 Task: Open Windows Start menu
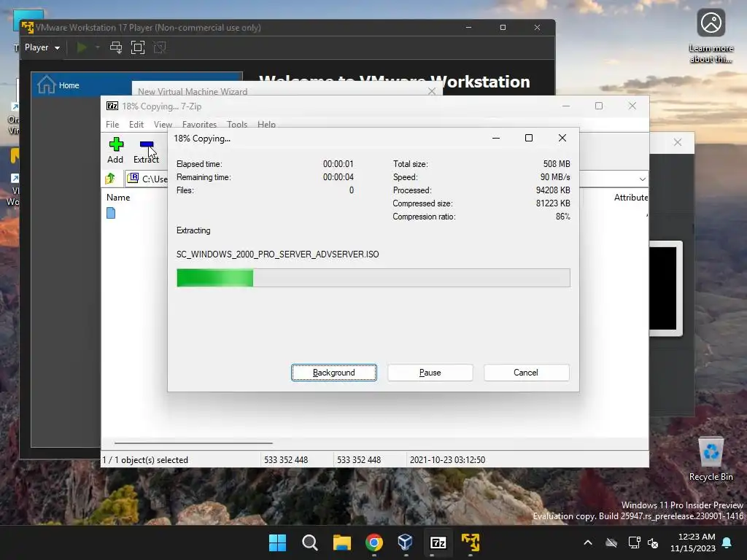pyautogui.click(x=277, y=542)
